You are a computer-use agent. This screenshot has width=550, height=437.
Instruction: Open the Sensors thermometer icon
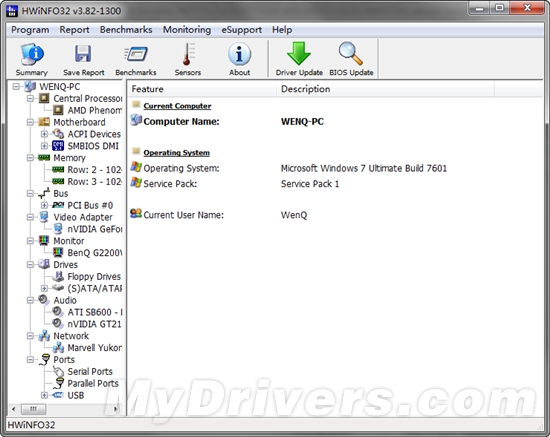coord(187,54)
